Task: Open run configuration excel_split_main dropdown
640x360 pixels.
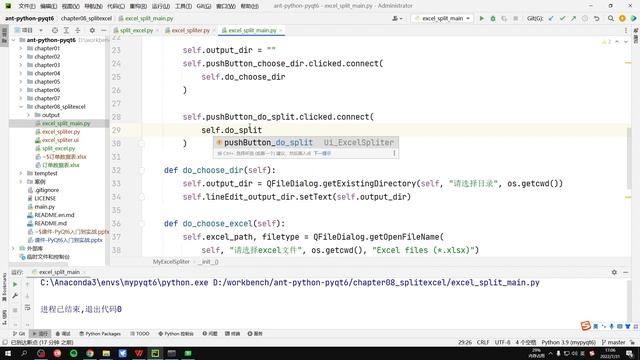Action: tap(442, 18)
